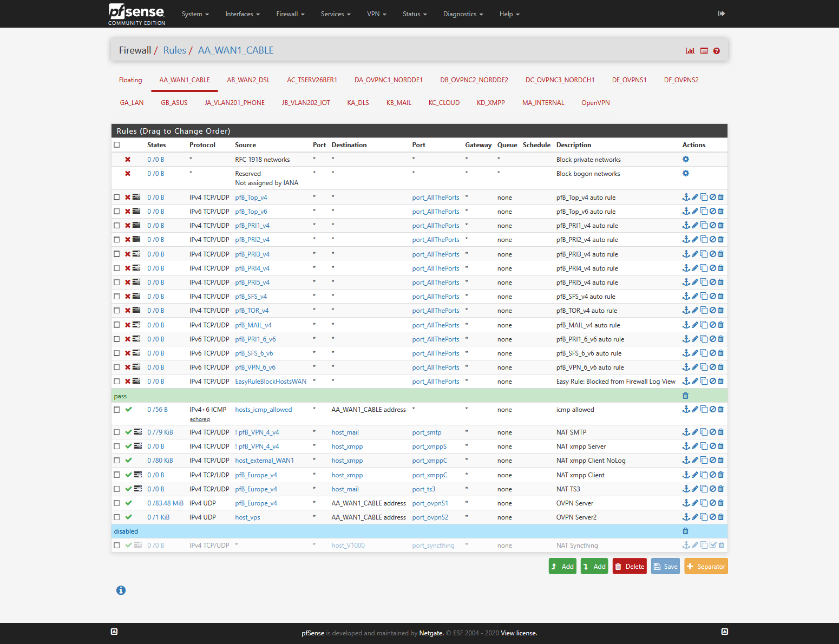Screen dimensions: 839x644
Task: Click the logout icon in the top bar
Action: tap(721, 14)
